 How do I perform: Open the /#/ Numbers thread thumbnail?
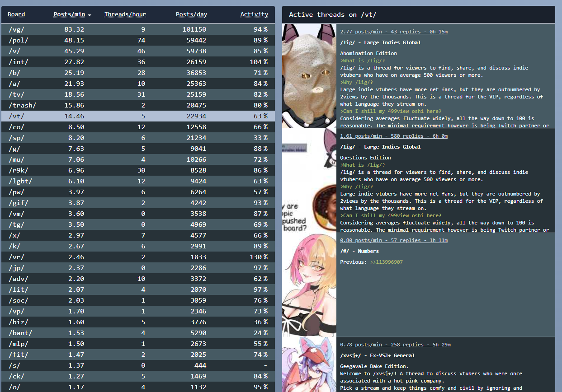click(309, 285)
